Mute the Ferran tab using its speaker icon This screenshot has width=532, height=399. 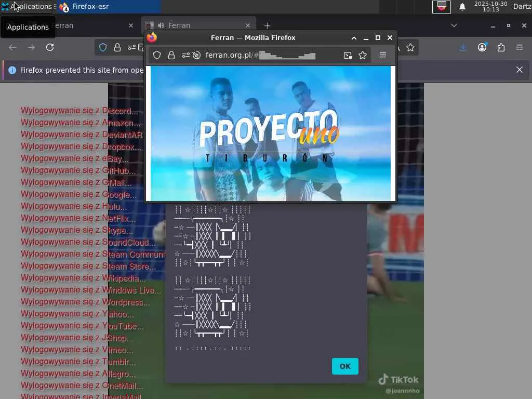[161, 25]
